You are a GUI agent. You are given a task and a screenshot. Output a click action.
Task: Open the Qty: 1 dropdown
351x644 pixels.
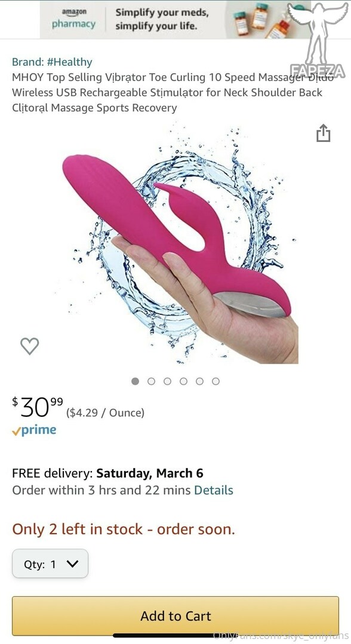coord(50,563)
